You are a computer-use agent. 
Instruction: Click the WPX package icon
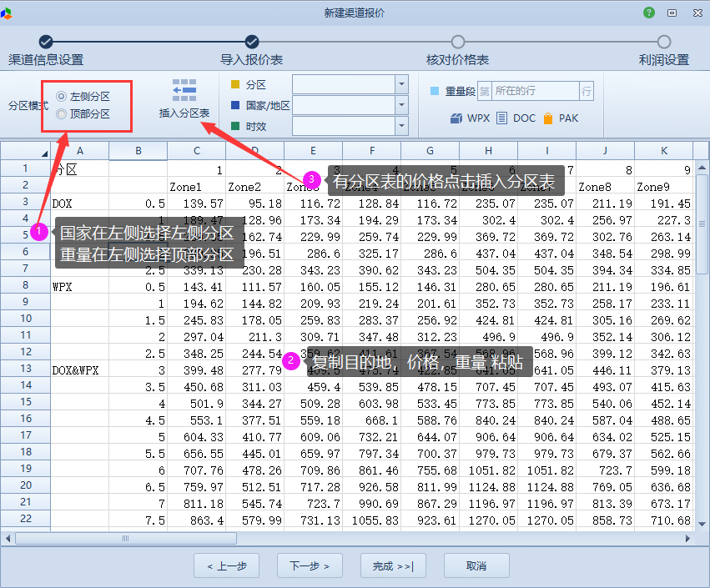pos(456,118)
